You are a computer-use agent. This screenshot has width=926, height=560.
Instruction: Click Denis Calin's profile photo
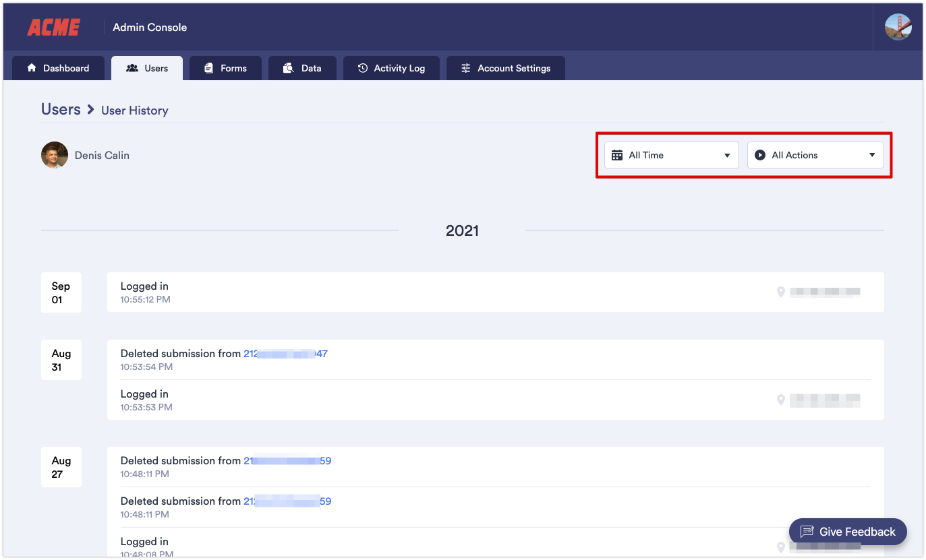55,155
